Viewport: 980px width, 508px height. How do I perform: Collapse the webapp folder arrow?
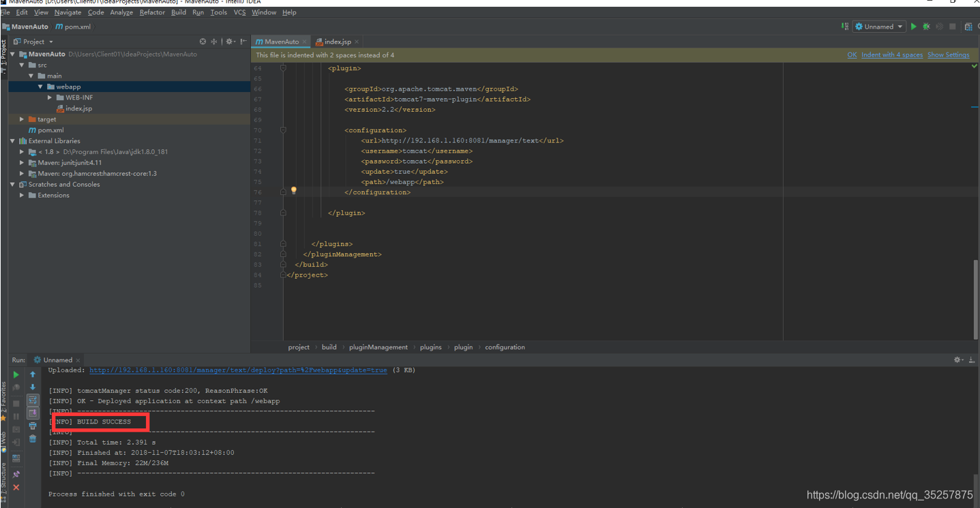(x=40, y=87)
